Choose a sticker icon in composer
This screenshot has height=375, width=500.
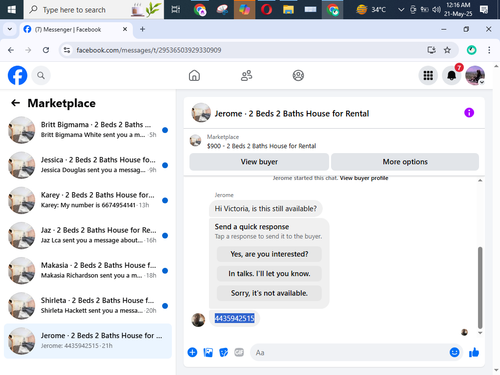point(224,352)
